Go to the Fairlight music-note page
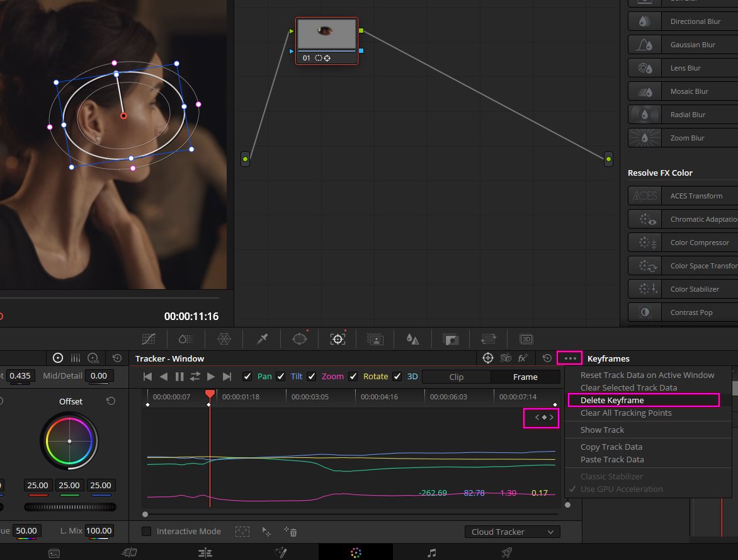Image resolution: width=738 pixels, height=560 pixels. [x=431, y=553]
